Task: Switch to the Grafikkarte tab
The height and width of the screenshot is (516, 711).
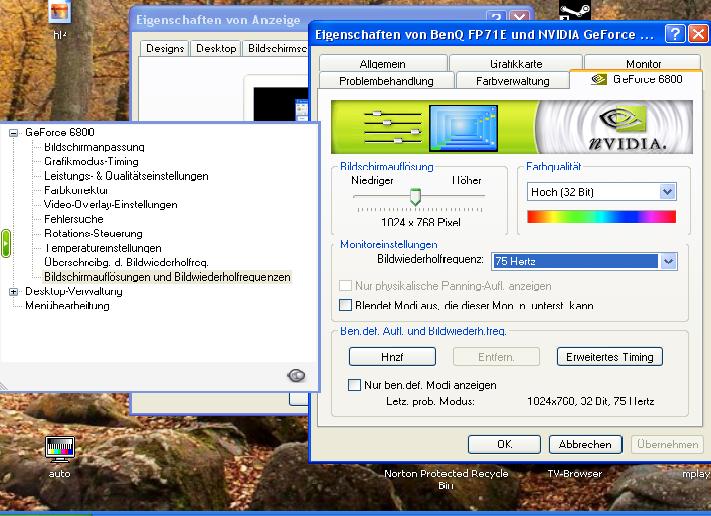Action: point(516,63)
